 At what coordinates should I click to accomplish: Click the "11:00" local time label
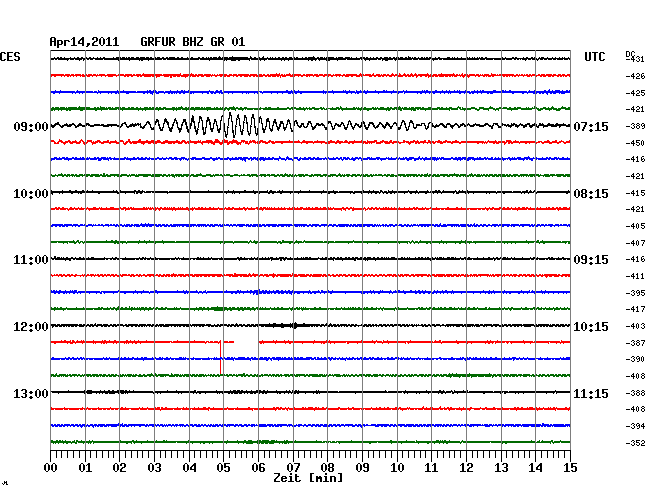click(31, 260)
